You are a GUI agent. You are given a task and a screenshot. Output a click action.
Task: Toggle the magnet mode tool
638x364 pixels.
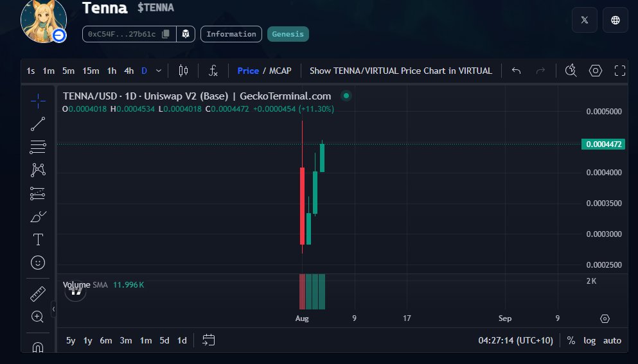tap(38, 347)
